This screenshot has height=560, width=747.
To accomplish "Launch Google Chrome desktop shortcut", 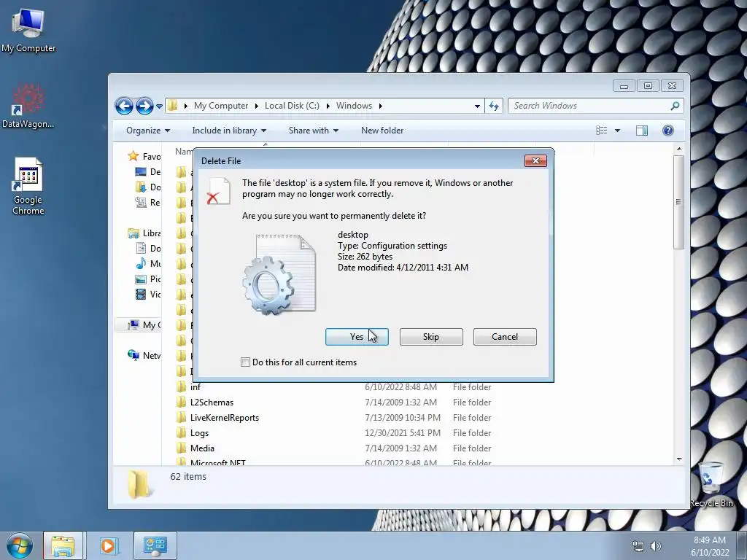I will (28, 186).
